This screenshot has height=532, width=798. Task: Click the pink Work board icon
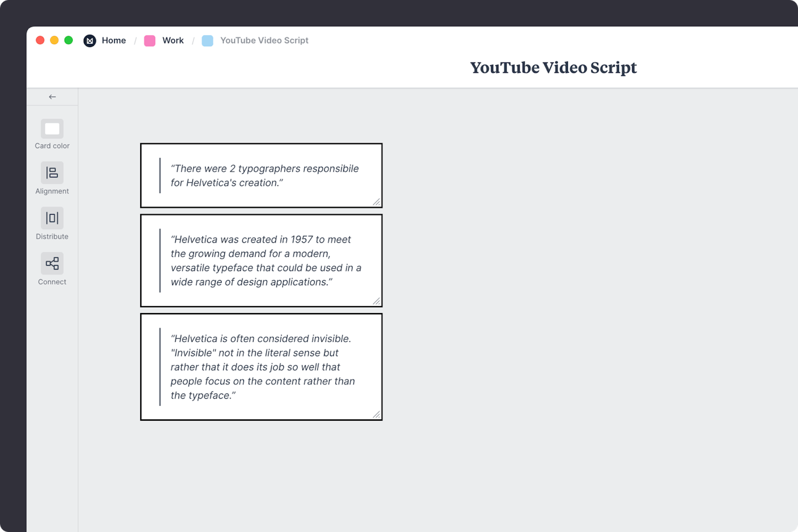[x=149, y=40]
